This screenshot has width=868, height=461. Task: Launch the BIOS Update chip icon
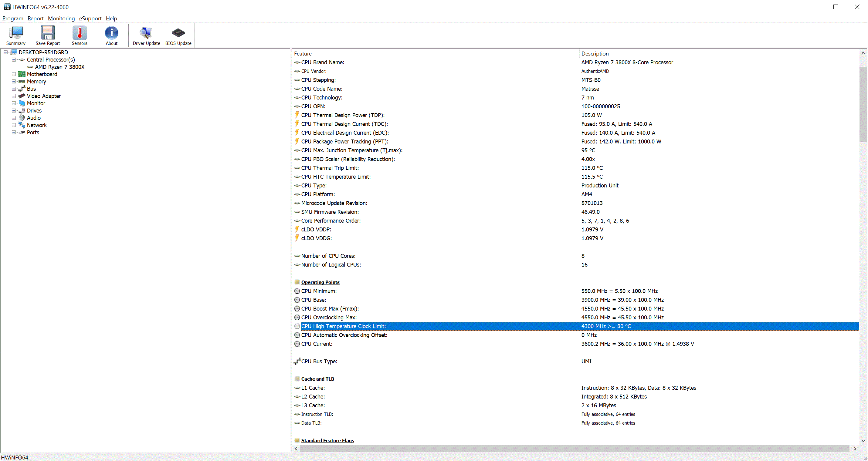point(178,33)
